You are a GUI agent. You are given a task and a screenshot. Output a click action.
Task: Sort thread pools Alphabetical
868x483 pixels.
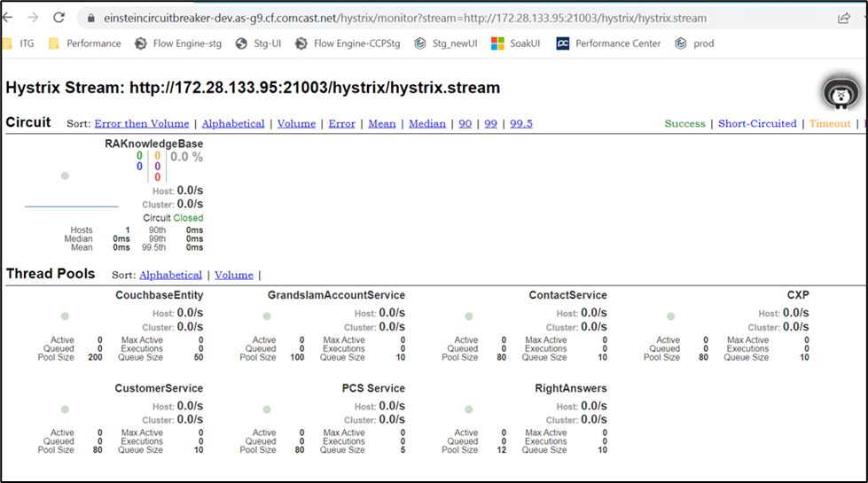point(170,275)
